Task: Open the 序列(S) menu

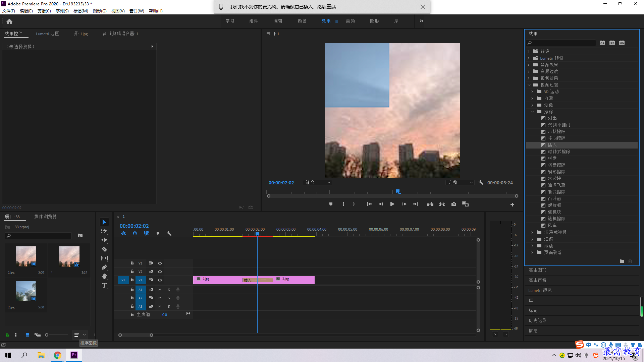Action: tap(62, 11)
